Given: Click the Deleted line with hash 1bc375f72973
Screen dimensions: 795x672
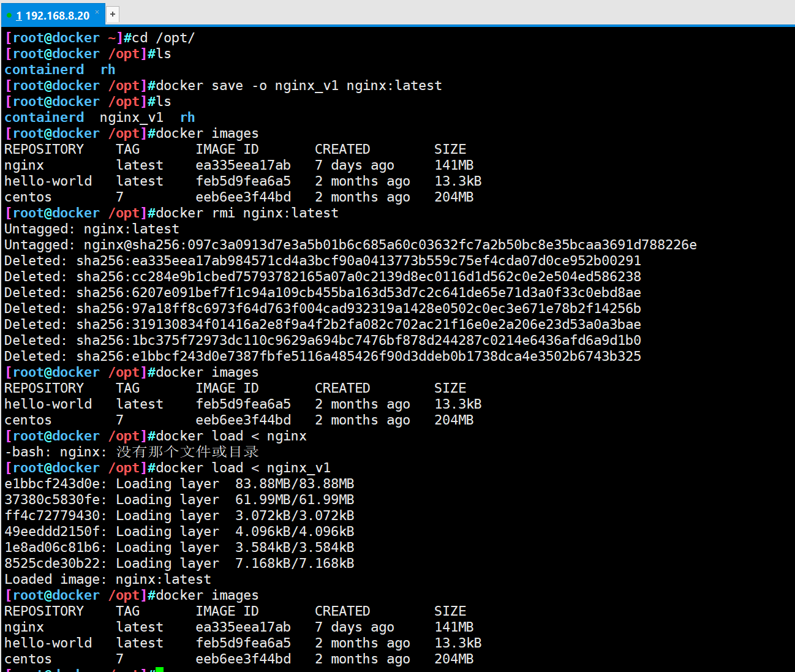Looking at the screenshot, I should pos(323,341).
